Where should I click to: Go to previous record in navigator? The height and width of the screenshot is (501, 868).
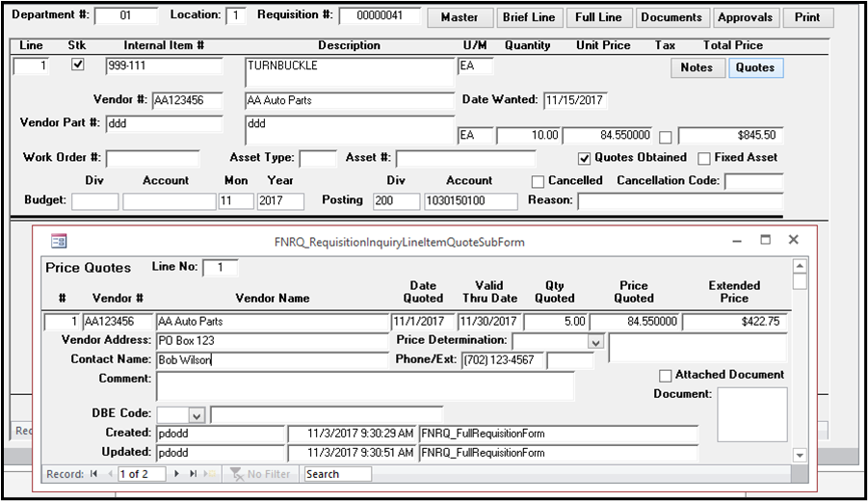pos(110,474)
